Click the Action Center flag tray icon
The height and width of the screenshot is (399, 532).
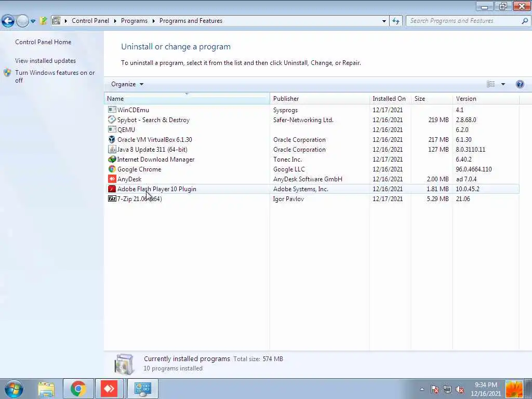435,389
